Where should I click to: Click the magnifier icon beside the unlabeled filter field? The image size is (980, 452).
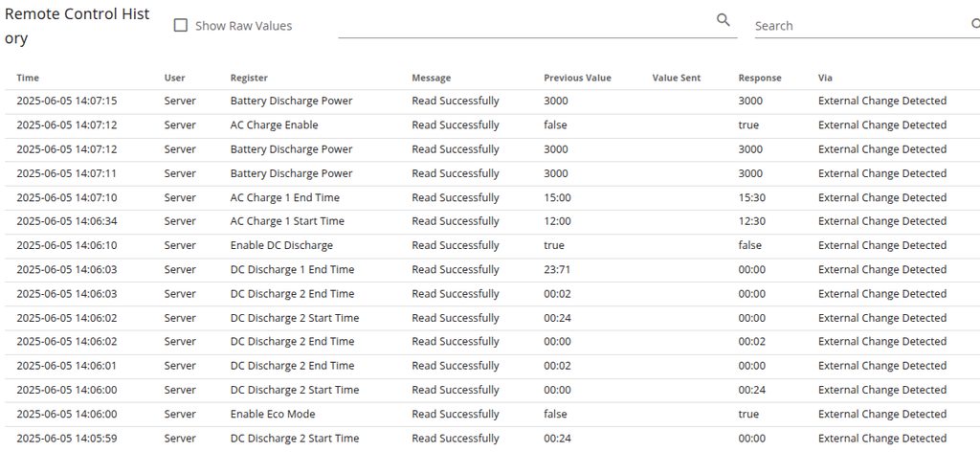[724, 20]
